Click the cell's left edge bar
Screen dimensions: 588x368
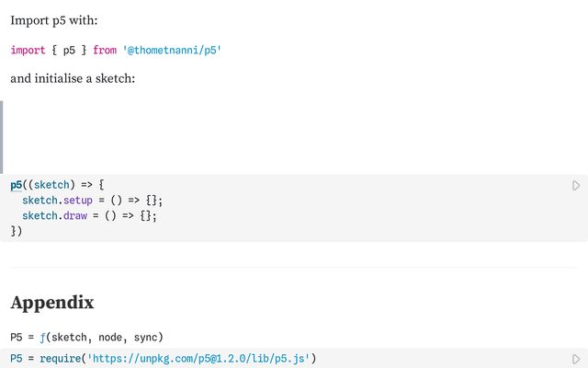(x=2, y=136)
